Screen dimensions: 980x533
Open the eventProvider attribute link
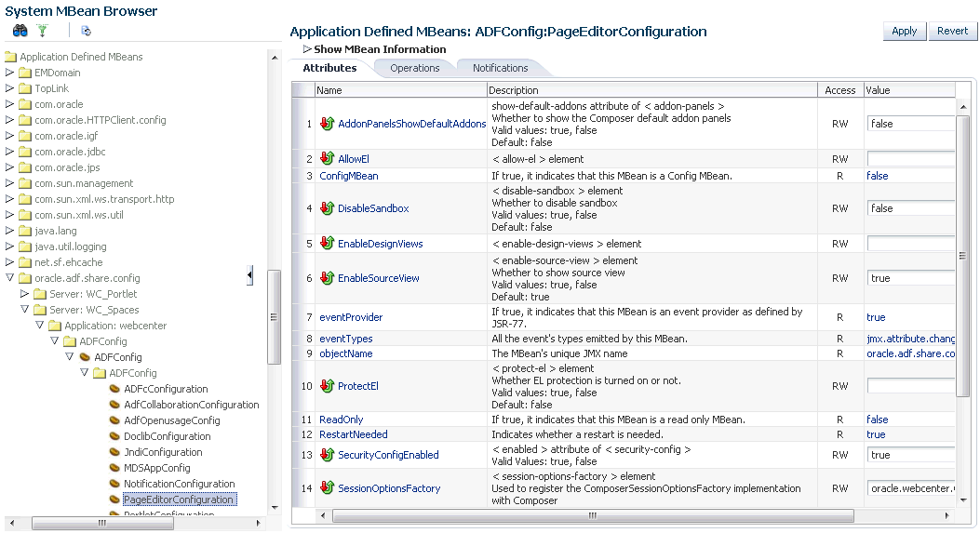click(x=351, y=317)
